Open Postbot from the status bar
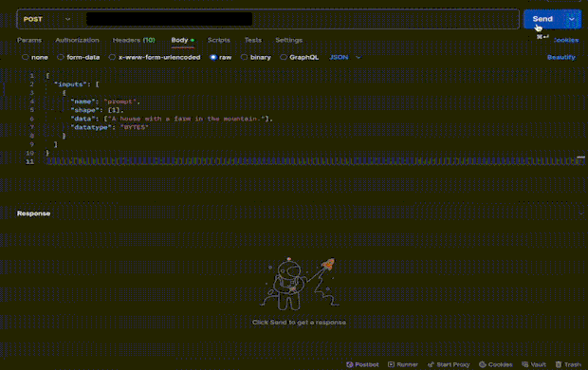Image resolution: width=588 pixels, height=370 pixels. click(362, 364)
